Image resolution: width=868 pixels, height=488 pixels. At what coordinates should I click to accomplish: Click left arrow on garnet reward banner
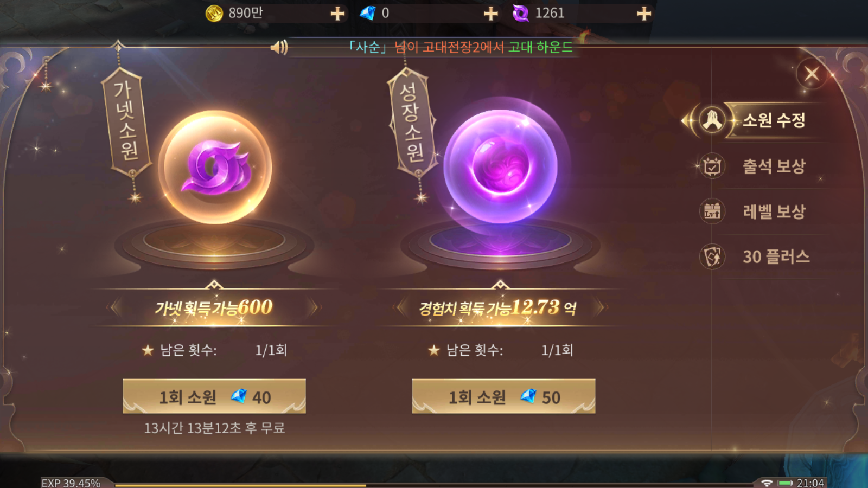pyautogui.click(x=114, y=307)
